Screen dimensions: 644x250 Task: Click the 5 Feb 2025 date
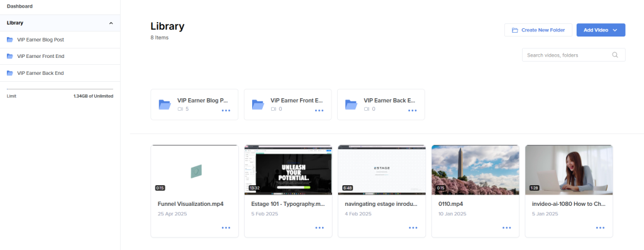tap(265, 214)
